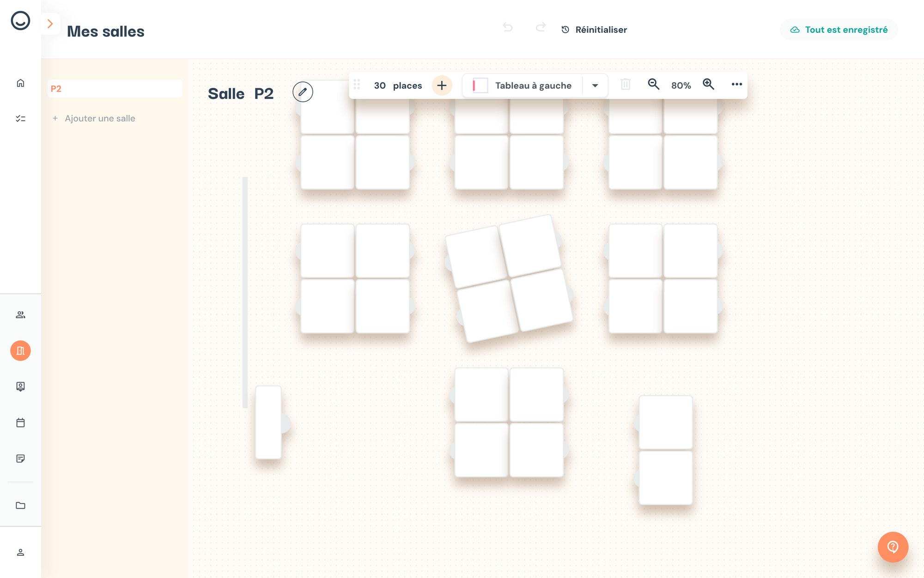924x578 pixels.
Task: Open the three-dots more options menu
Action: point(737,84)
